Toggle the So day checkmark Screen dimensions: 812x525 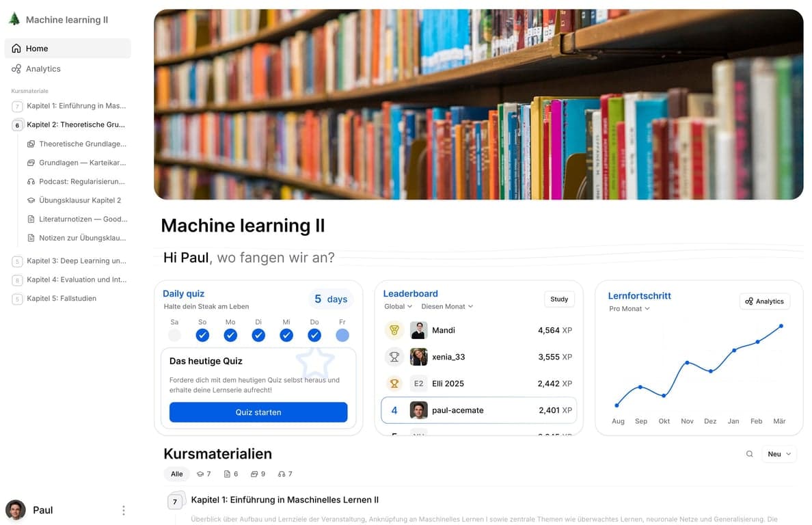click(202, 336)
